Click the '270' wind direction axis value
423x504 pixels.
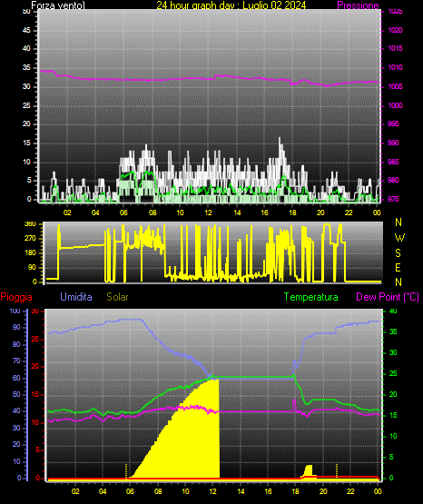tap(30, 239)
